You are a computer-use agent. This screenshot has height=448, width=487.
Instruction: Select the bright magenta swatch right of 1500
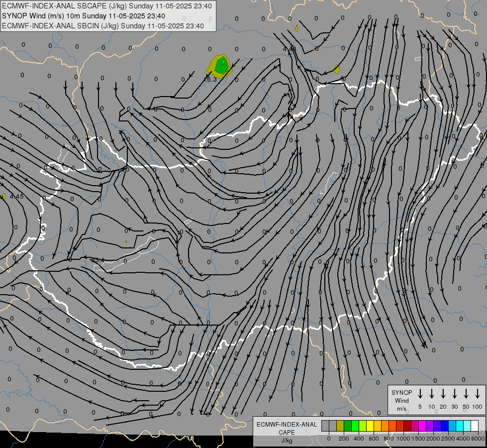tap(422, 426)
